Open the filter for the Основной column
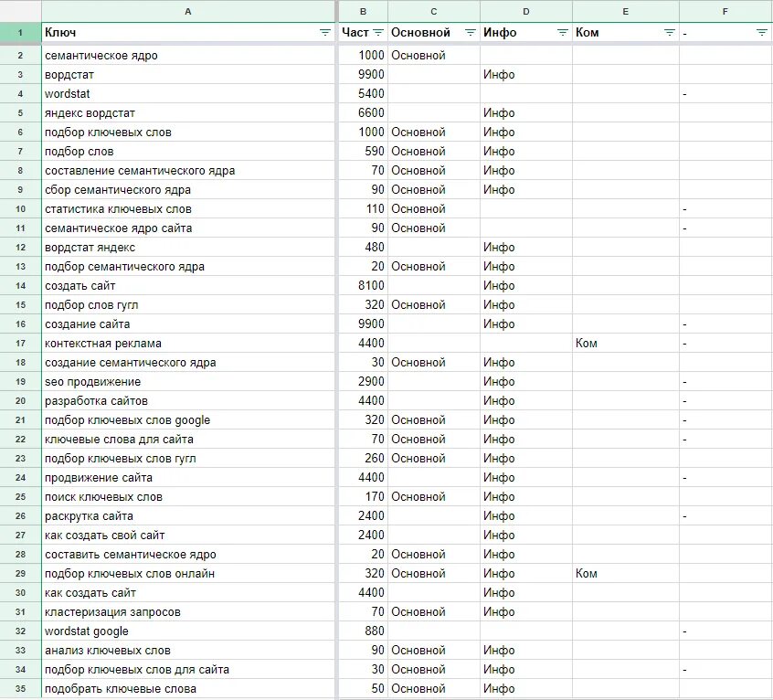 471,33
